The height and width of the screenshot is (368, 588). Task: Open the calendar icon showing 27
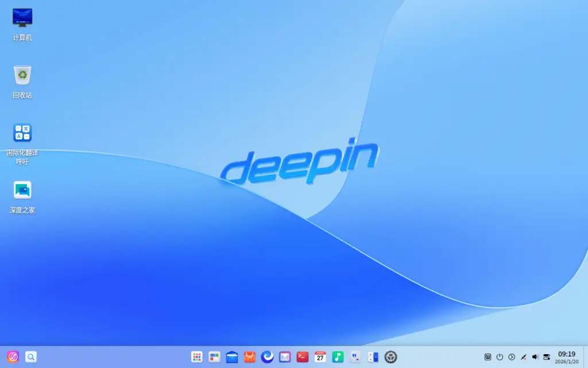pos(320,357)
